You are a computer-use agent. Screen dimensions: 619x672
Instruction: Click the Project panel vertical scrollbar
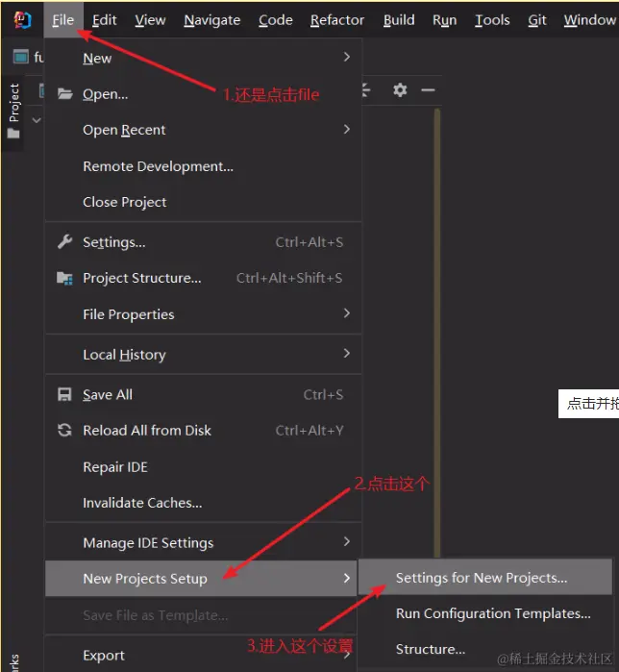point(437,332)
